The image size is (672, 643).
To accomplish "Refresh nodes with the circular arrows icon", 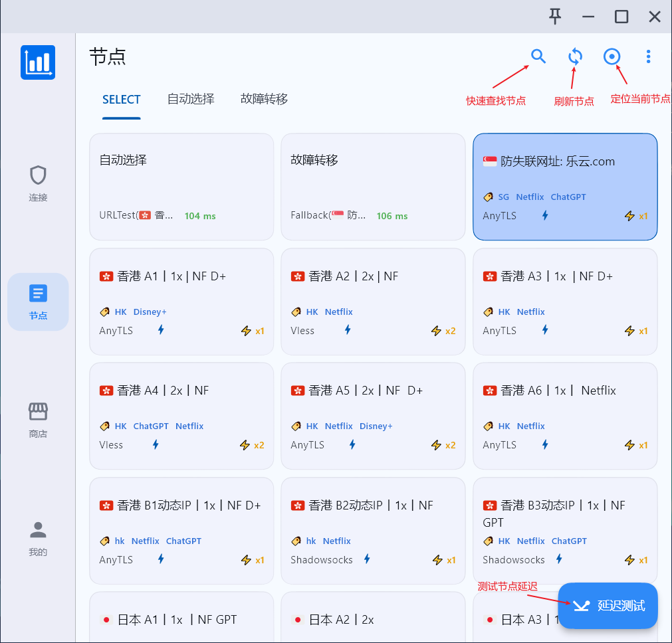I will click(x=575, y=56).
